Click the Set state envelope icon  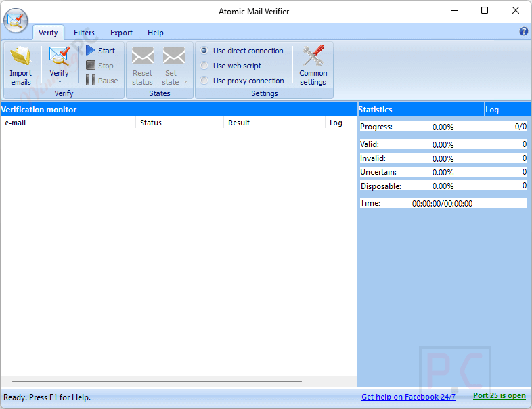(x=174, y=56)
